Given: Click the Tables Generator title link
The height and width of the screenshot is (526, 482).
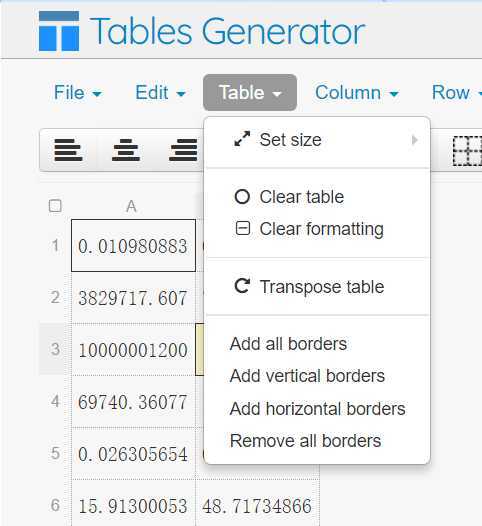Looking at the screenshot, I should point(227,32).
